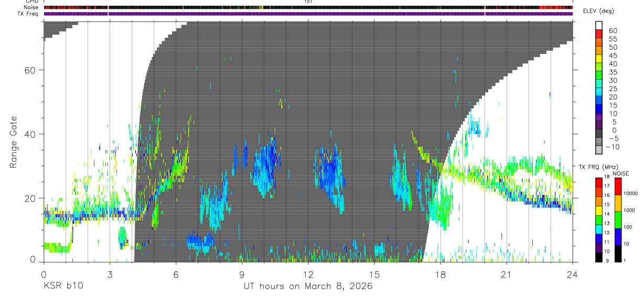Click the ELEV scale label '−10'
The width and height of the screenshot is (644, 297).
tap(613, 147)
